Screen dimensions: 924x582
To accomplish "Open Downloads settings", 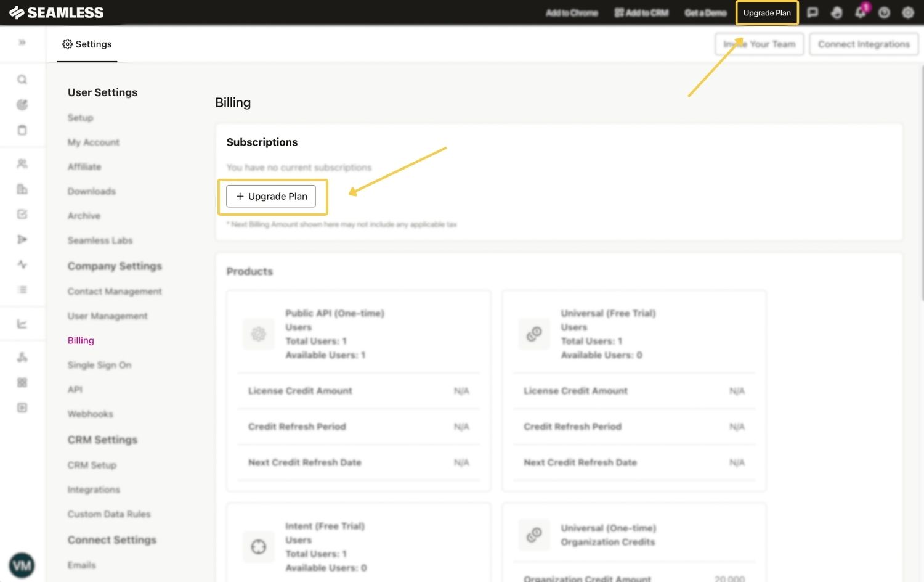I will tap(92, 192).
